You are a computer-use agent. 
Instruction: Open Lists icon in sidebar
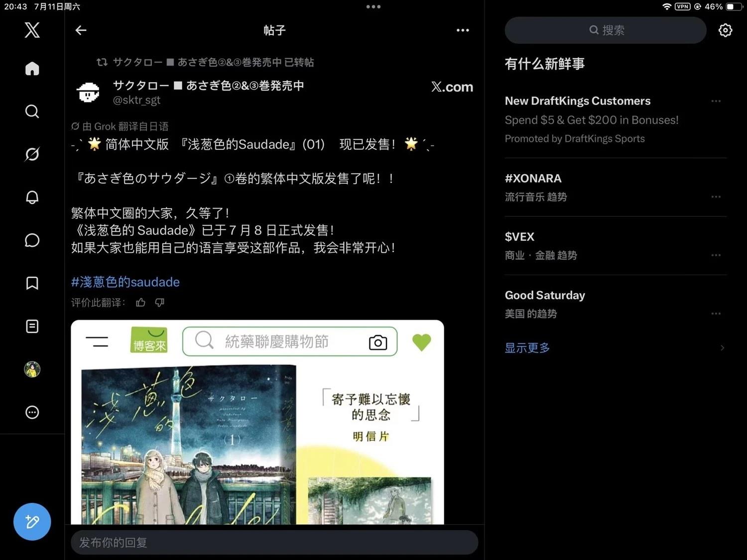(x=32, y=326)
